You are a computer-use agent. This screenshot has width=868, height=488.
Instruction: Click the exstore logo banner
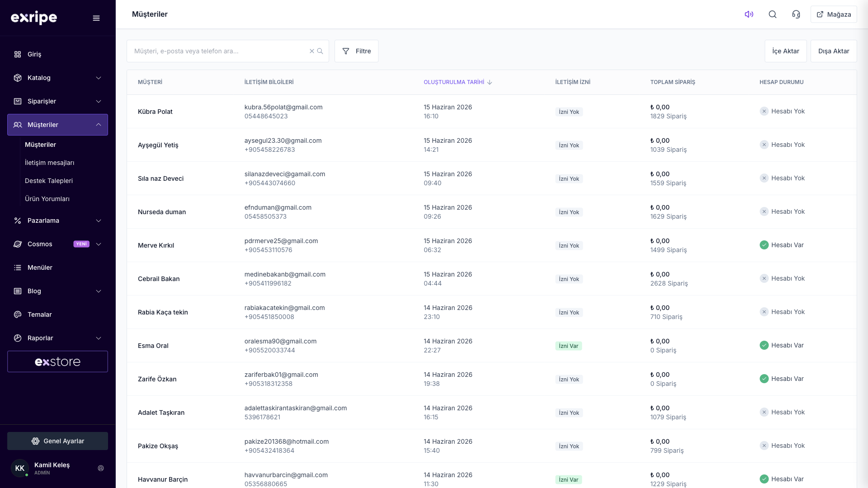click(57, 361)
